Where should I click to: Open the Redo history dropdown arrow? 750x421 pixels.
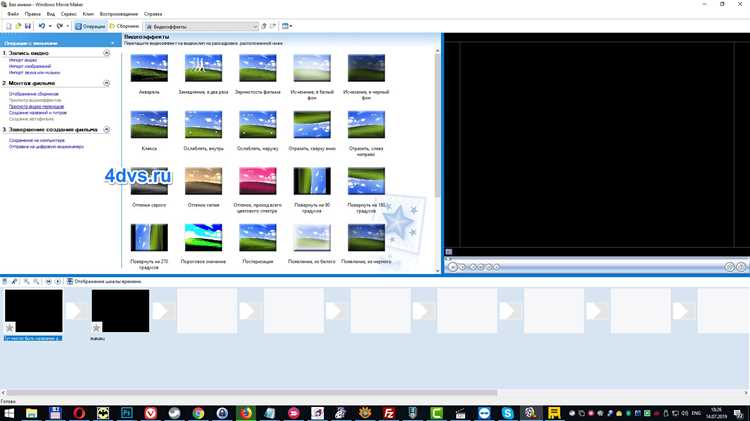click(x=67, y=26)
